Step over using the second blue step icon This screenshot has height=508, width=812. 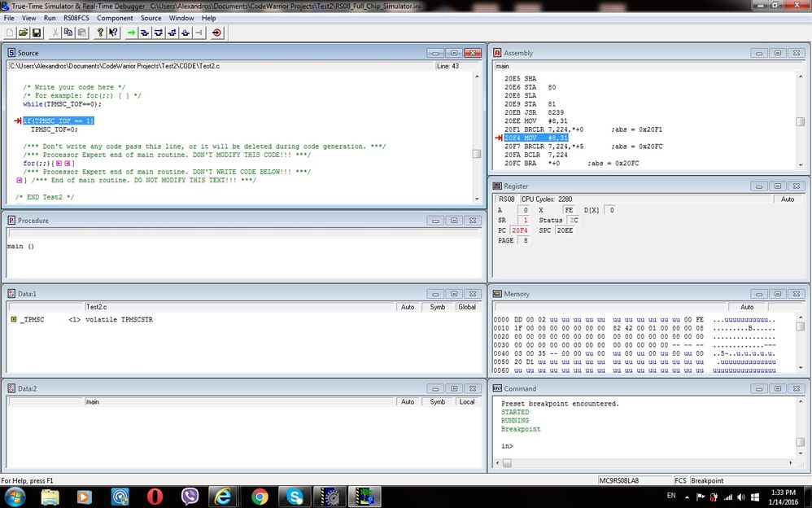coord(159,33)
